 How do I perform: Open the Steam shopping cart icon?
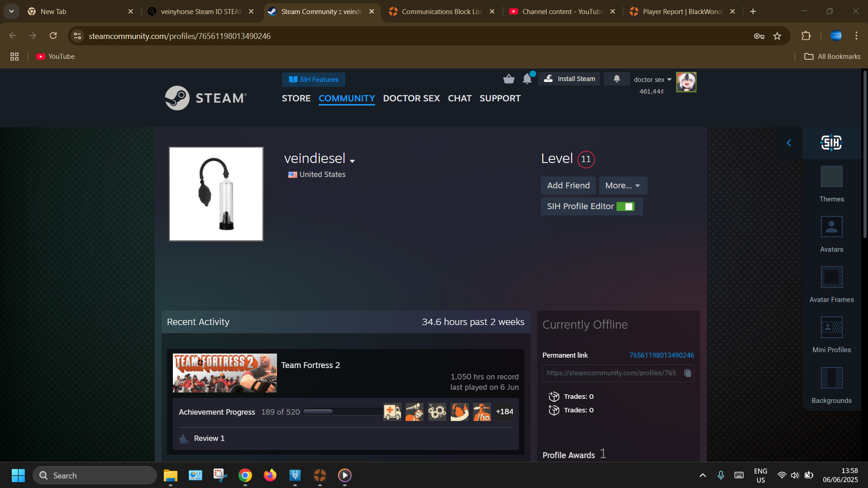coord(509,79)
